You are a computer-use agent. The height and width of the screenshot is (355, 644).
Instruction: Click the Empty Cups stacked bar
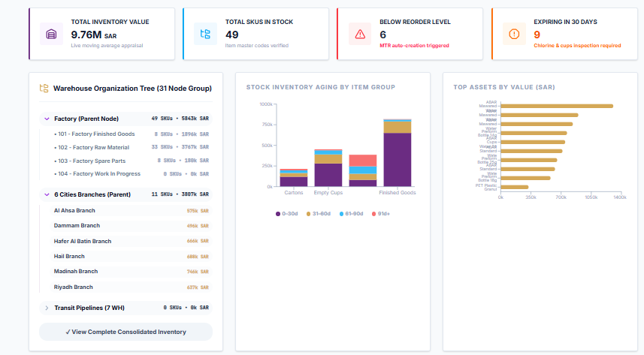328,168
